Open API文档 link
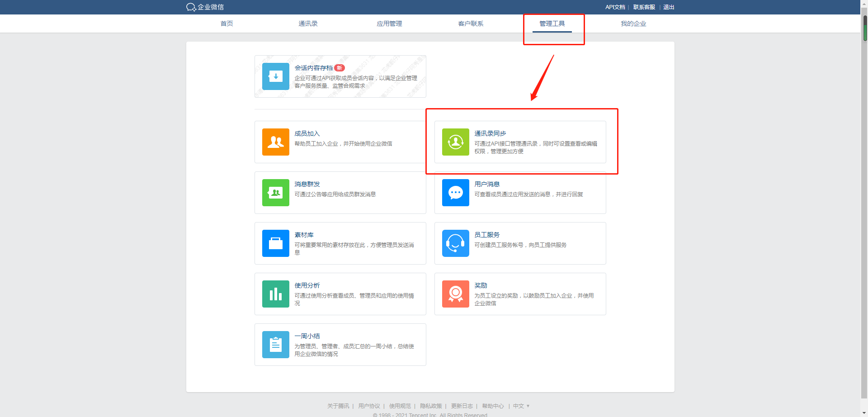Viewport: 868px width, 417px height. [615, 7]
